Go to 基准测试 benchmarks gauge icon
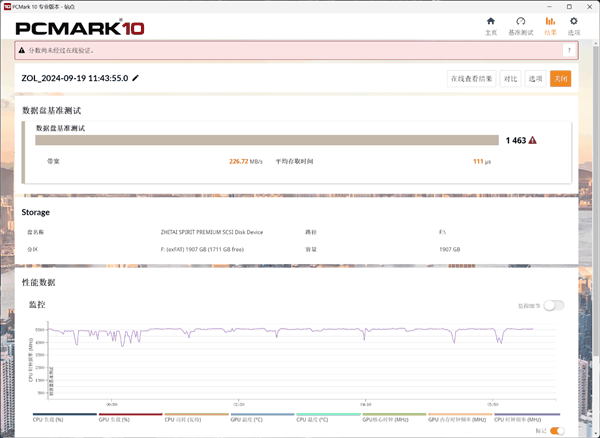 [520, 24]
